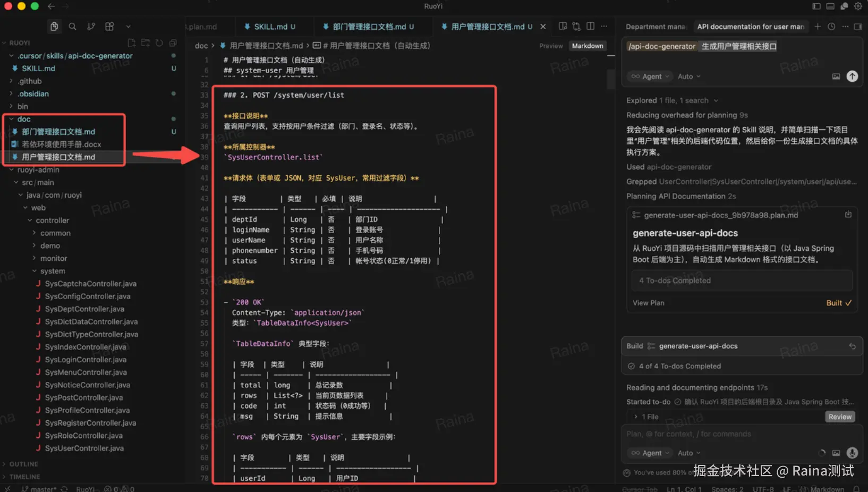Viewport: 868px width, 492px height.
Task: Click the View Plan link
Action: coord(648,303)
